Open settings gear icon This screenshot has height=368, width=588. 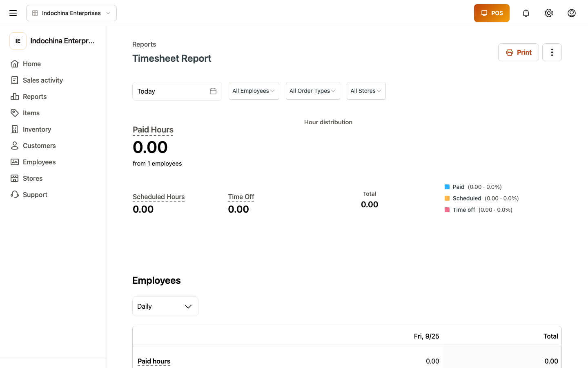[x=549, y=13]
